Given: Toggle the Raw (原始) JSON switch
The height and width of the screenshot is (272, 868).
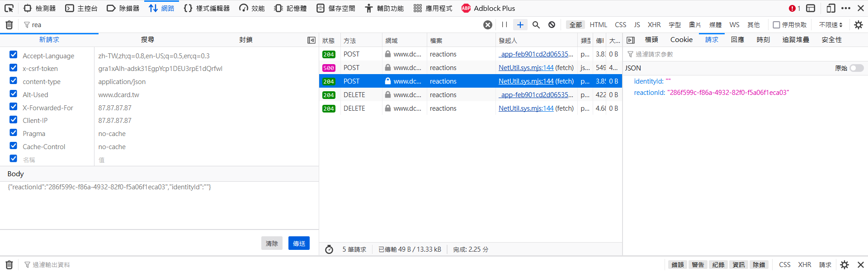Looking at the screenshot, I should [x=857, y=68].
